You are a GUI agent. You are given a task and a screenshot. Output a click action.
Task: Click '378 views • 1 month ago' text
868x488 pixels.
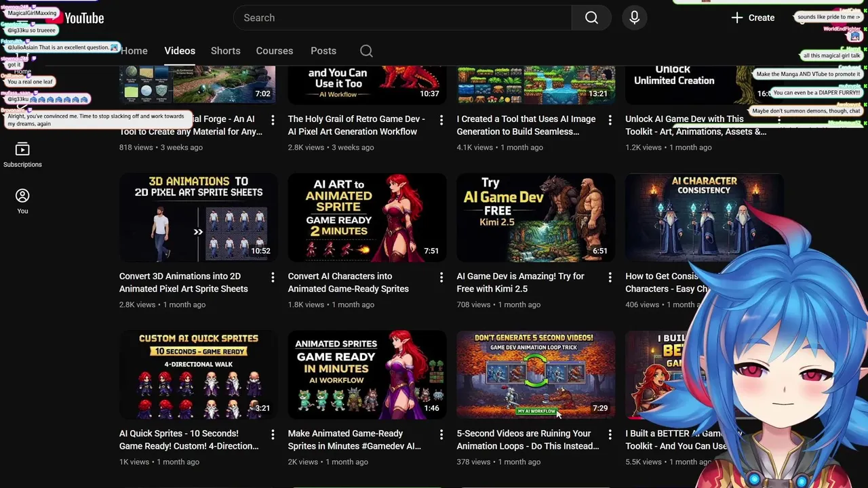498,462
